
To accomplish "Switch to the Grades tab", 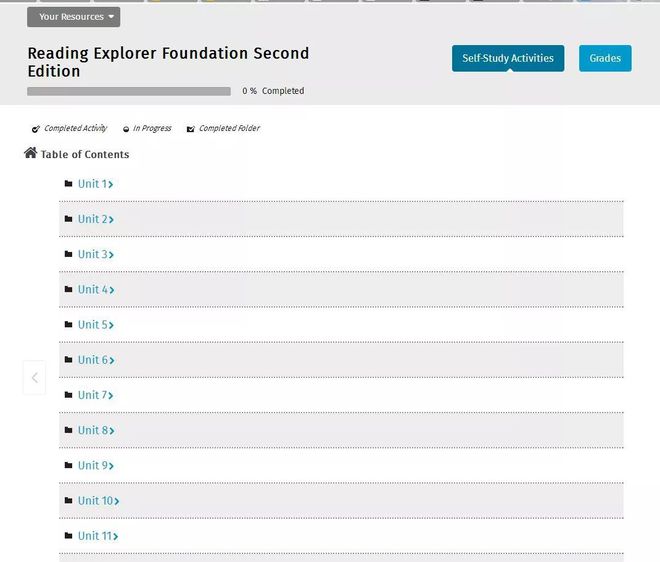I will [605, 58].
